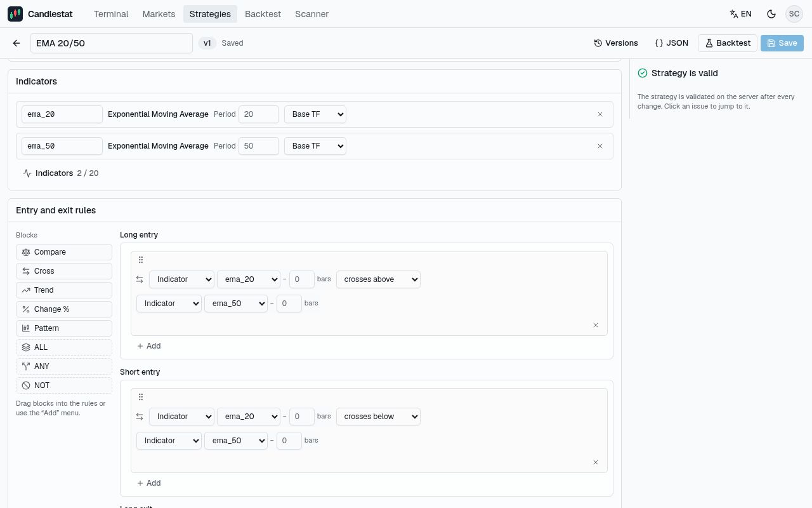
Task: Click the swap icon in Long entry rule
Action: tap(140, 279)
